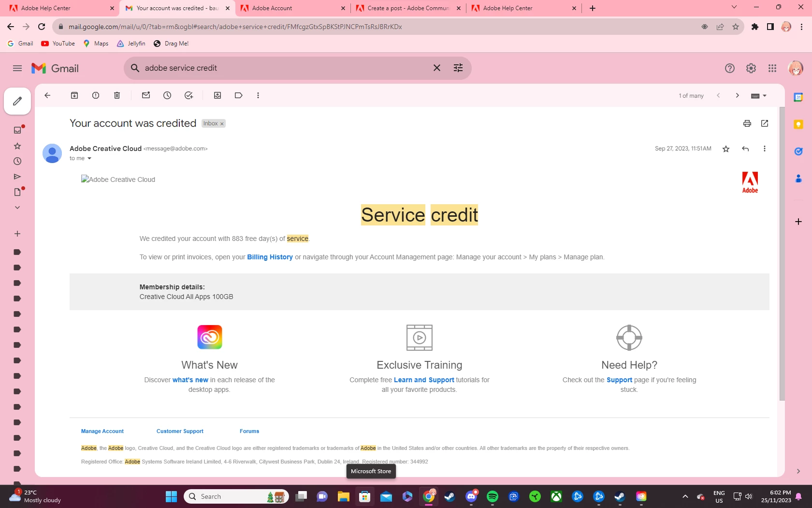Open Gmail Settings gear

pyautogui.click(x=751, y=68)
